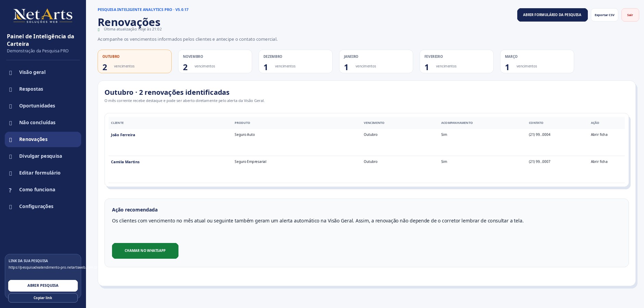Select Não concluídas menu entry
644x308 pixels.
[x=43, y=123]
